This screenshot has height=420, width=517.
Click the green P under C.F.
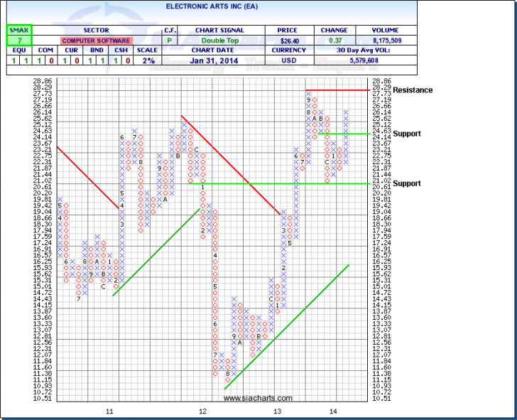tap(170, 41)
